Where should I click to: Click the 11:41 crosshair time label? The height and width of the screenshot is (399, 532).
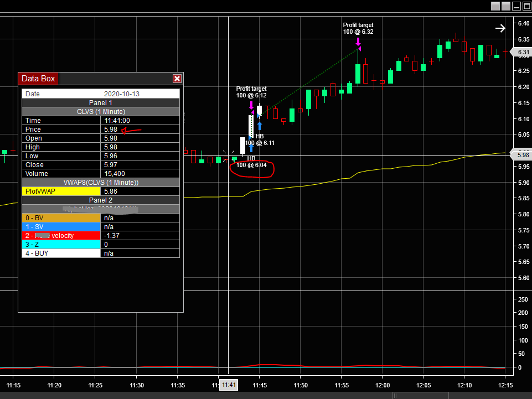click(229, 385)
